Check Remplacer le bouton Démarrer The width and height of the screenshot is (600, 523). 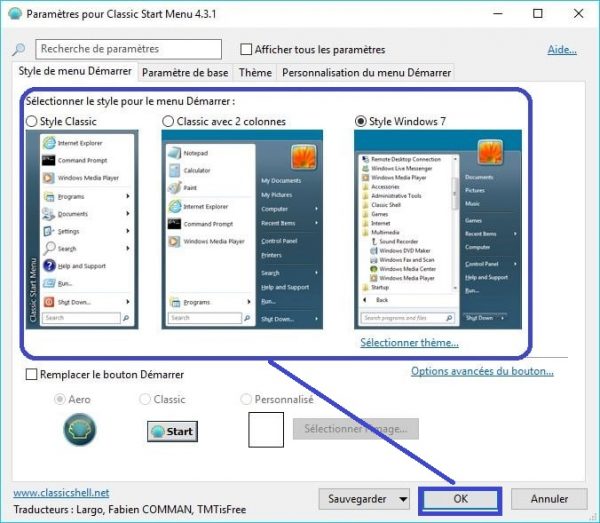click(31, 374)
